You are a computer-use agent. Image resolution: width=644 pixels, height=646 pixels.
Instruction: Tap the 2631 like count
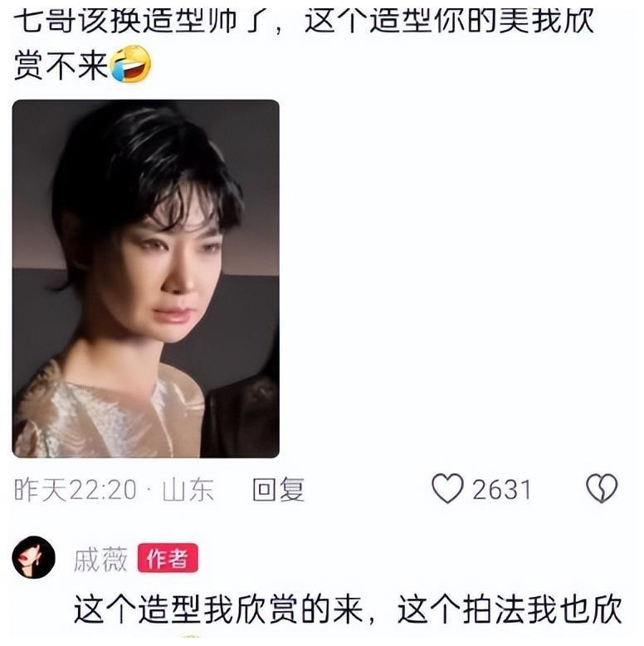tap(501, 490)
